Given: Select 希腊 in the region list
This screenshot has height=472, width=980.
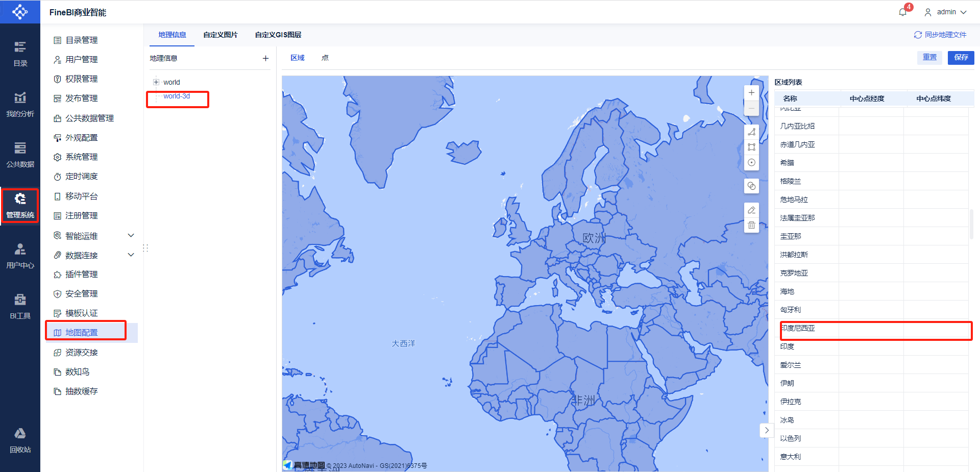Looking at the screenshot, I should 787,163.
